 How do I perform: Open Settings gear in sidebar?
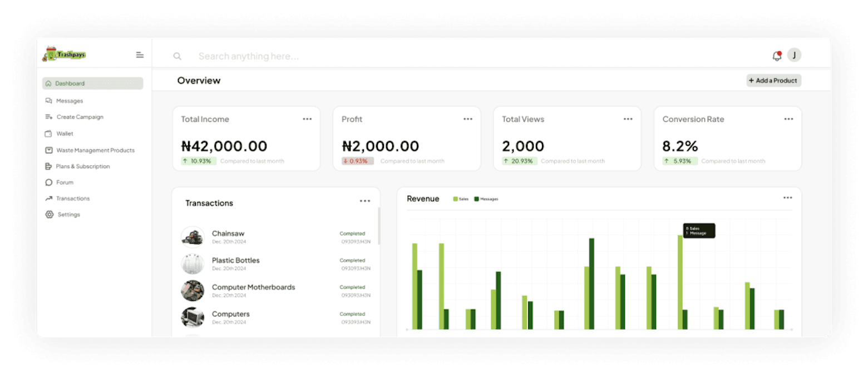pos(50,215)
